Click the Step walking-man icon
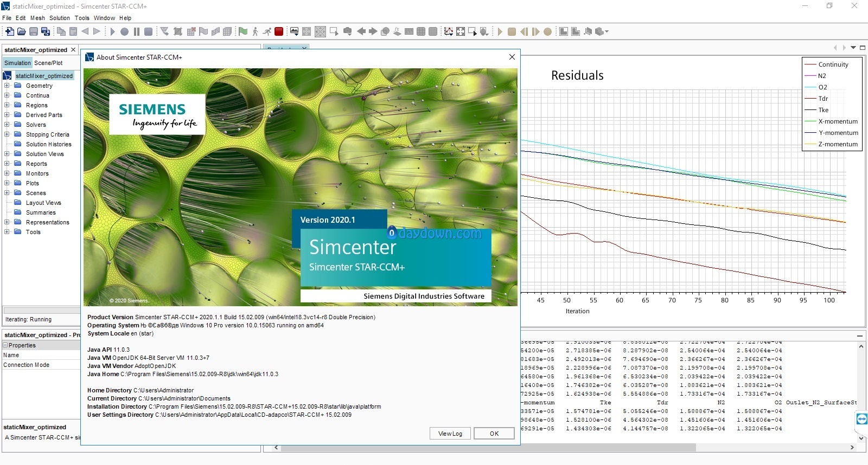This screenshot has height=465, width=868. (x=255, y=31)
